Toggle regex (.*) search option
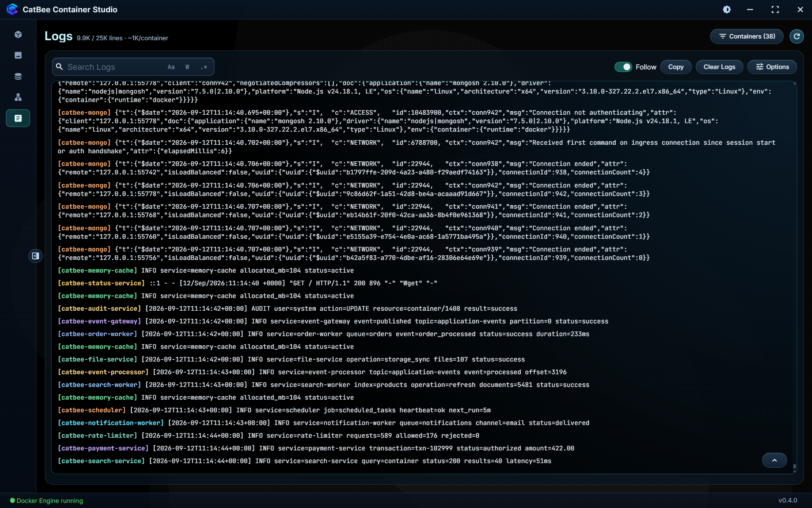The width and height of the screenshot is (812, 508). (x=204, y=67)
